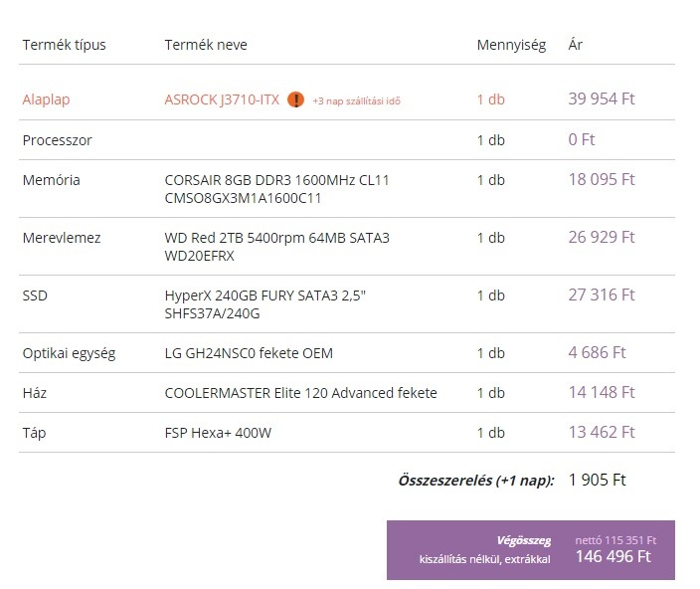The image size is (700, 589).
Task: Click the Termék neve column header
Action: 206,45
